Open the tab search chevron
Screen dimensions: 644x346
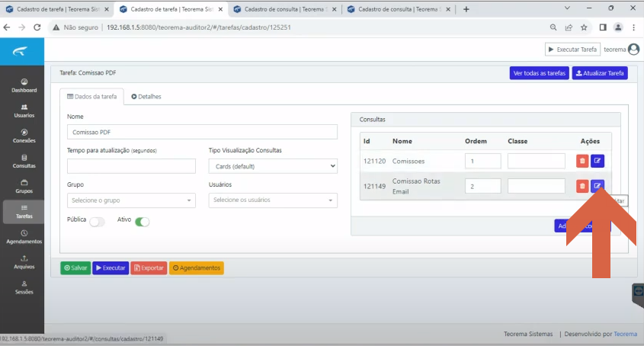pos(567,8)
